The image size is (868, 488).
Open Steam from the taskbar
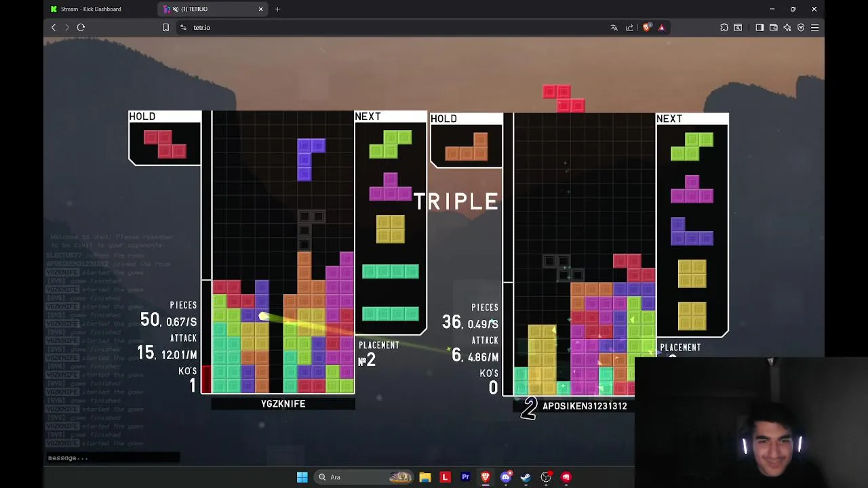[x=526, y=477]
